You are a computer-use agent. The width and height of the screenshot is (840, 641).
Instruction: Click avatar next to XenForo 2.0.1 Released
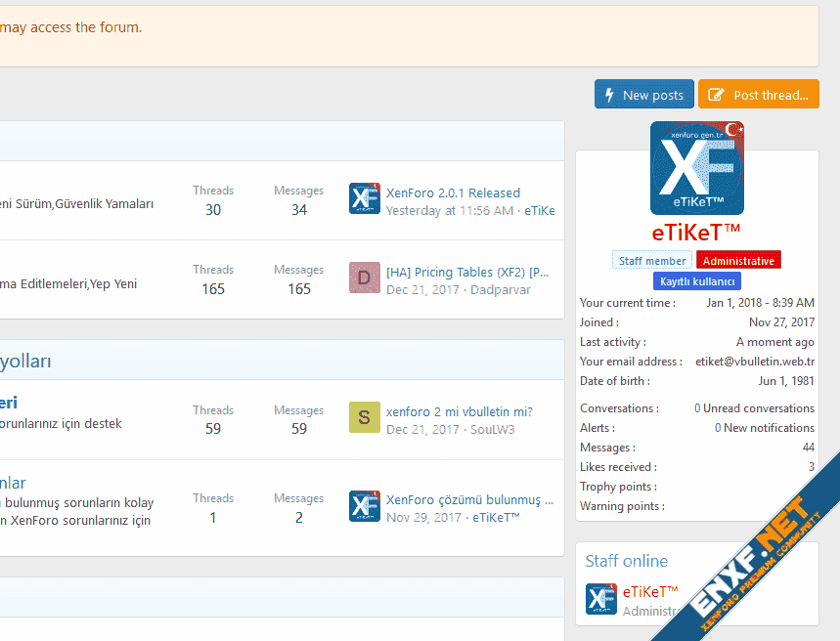[365, 198]
